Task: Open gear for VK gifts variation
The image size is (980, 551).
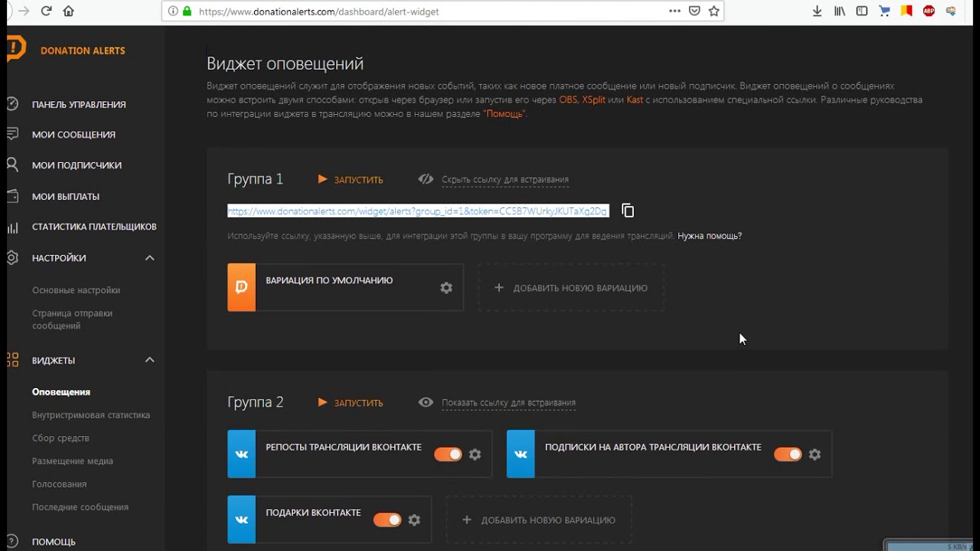Action: 414,520
